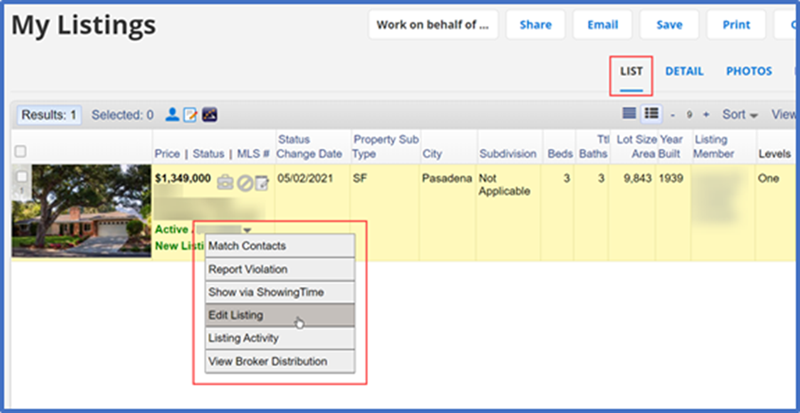Switch to the bulleted thumbnail list view icon

point(651,114)
